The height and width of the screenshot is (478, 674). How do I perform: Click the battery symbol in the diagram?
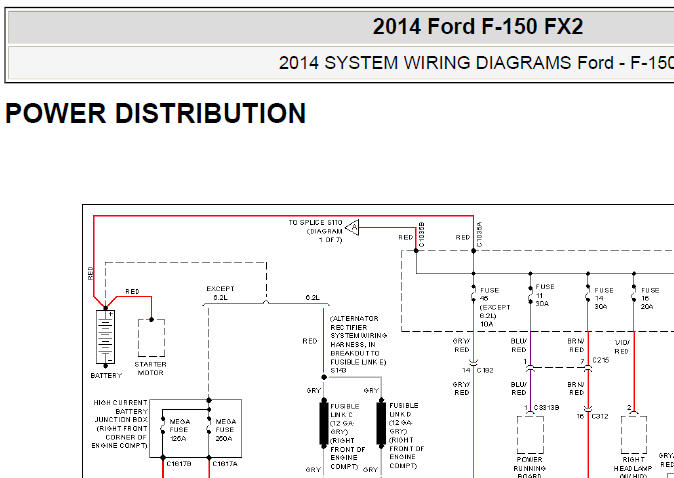click(105, 337)
